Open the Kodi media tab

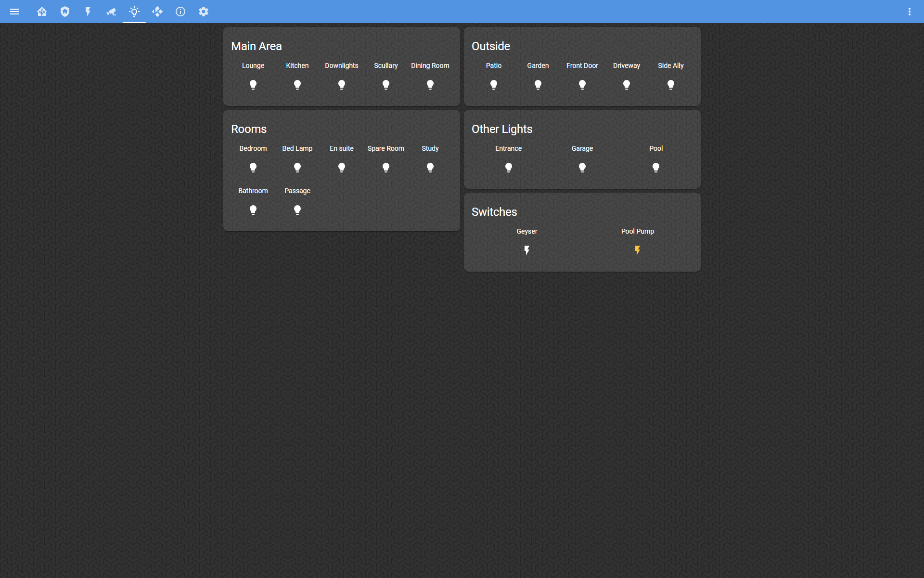[157, 12]
